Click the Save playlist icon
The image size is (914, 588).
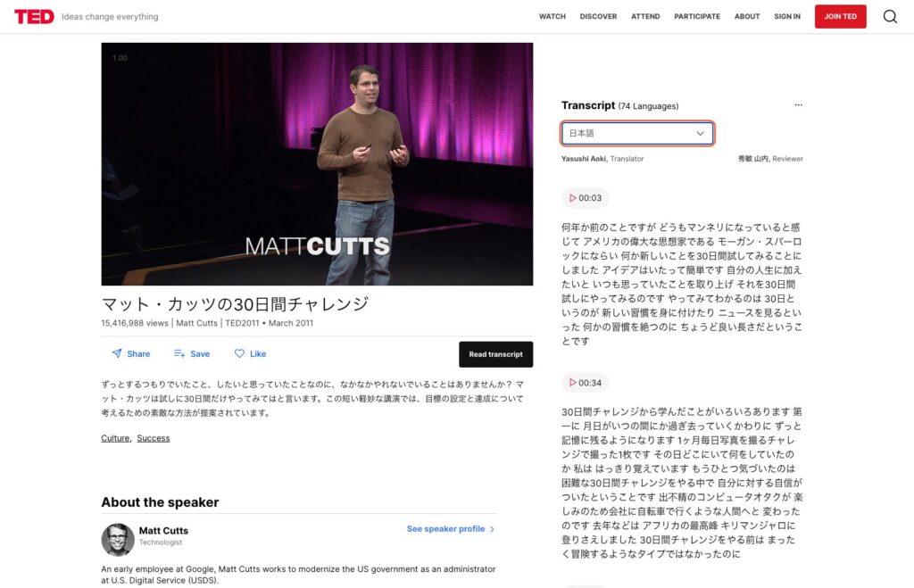point(179,353)
